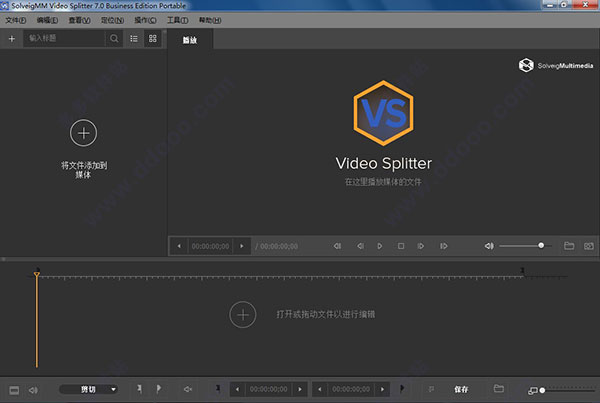Increase the right marker time field with right arrow

point(382,389)
